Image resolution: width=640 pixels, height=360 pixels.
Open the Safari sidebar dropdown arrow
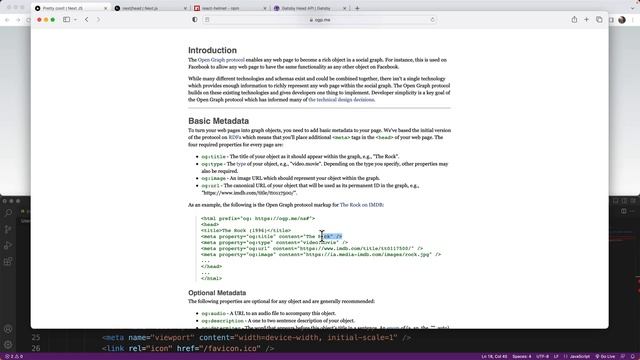coord(75,20)
